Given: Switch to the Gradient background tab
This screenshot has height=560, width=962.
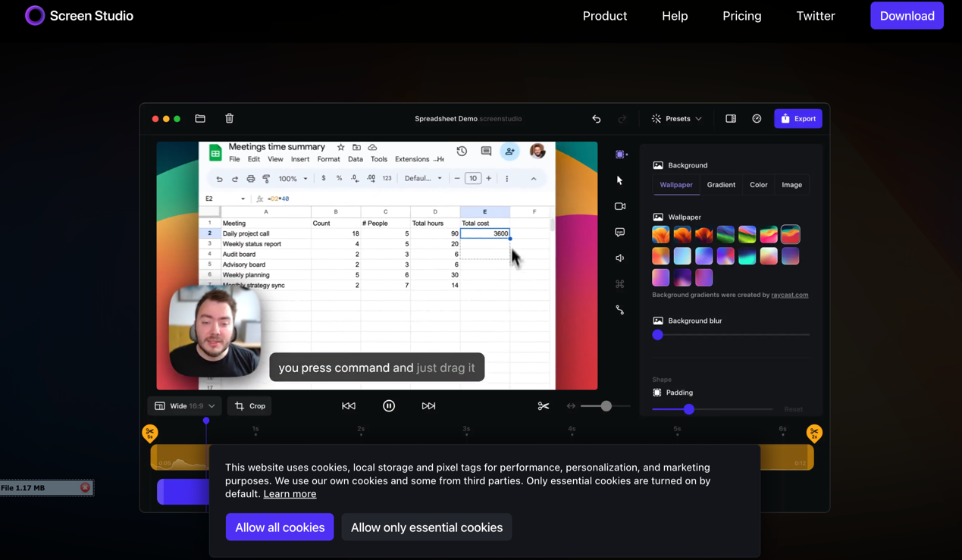Looking at the screenshot, I should (x=721, y=185).
